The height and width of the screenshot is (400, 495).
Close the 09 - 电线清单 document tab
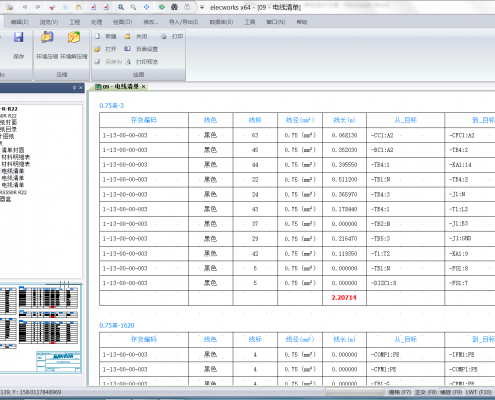point(143,87)
